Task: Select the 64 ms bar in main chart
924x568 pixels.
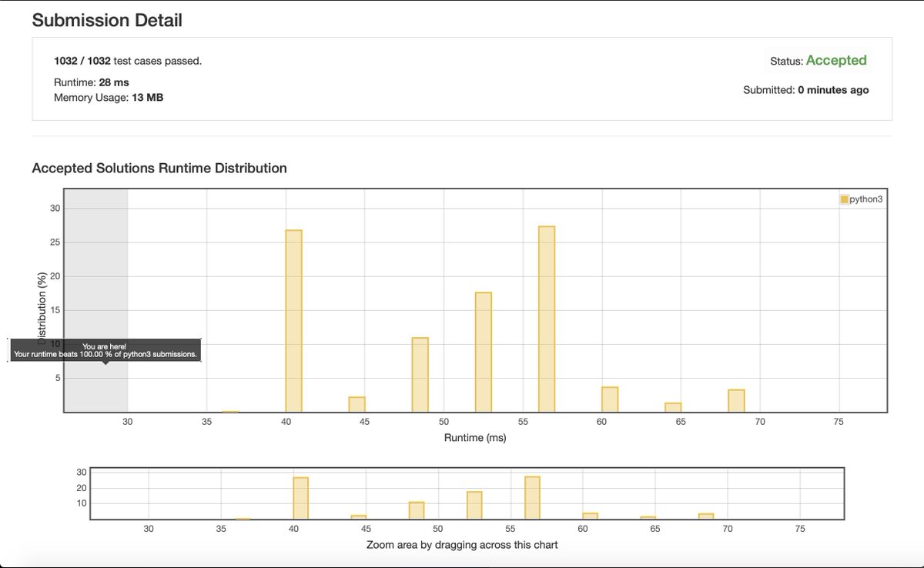Action: 673,407
